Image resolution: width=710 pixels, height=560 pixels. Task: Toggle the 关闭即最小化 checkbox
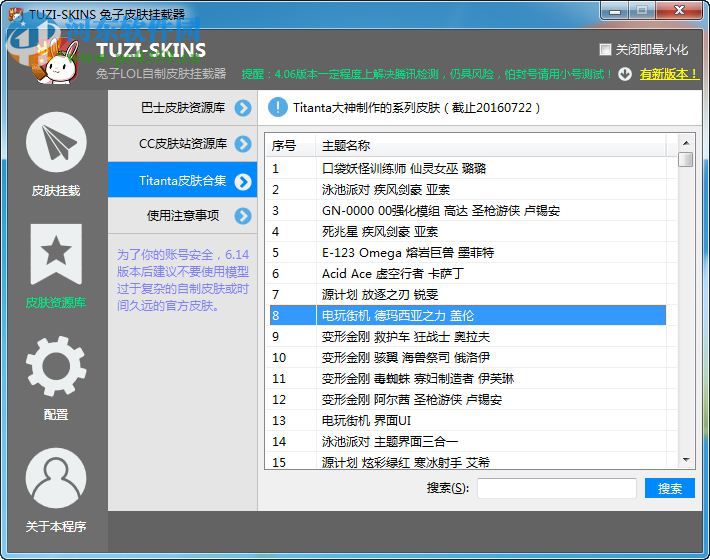point(605,49)
